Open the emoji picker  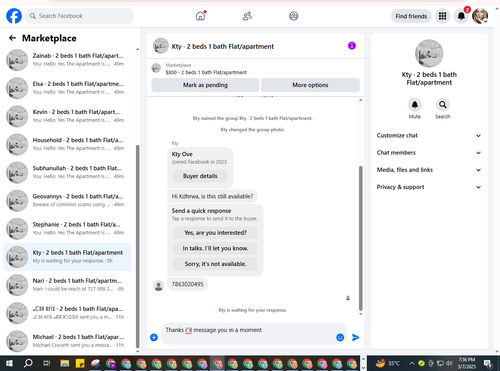(x=340, y=337)
